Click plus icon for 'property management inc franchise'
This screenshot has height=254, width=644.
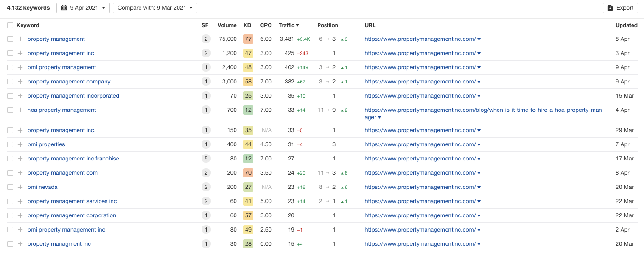(20, 159)
